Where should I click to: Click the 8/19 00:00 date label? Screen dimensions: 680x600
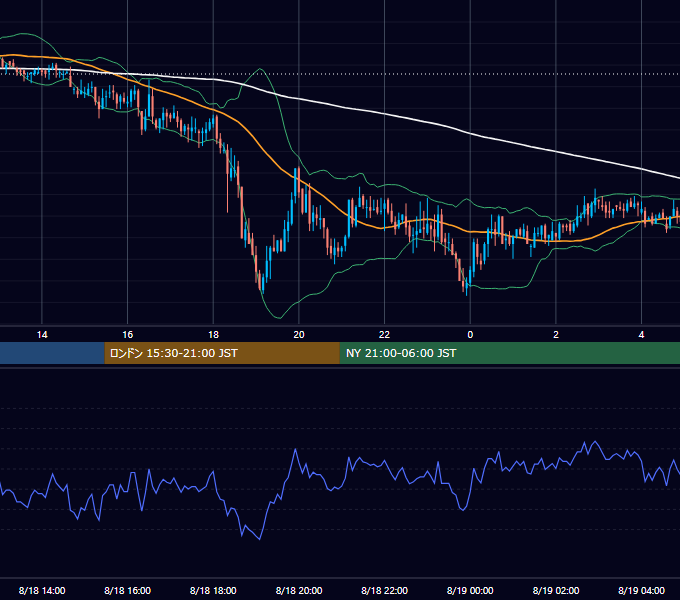(x=470, y=590)
